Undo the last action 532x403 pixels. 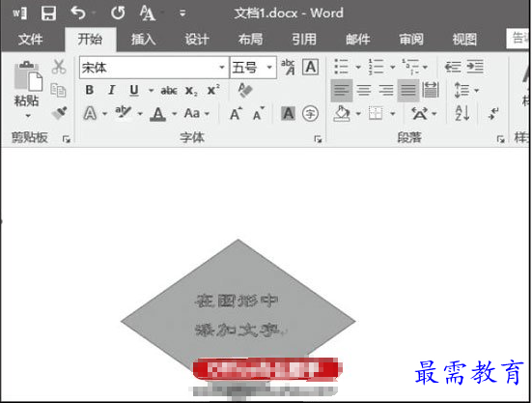(x=78, y=13)
